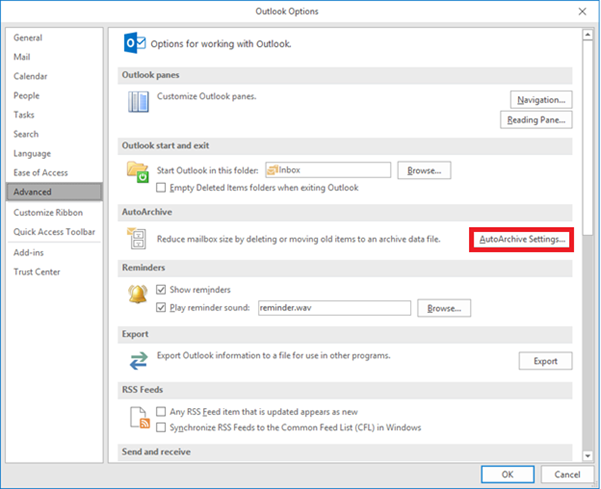Open Quick Access Toolbar settings
This screenshot has height=489, width=601.
54,231
